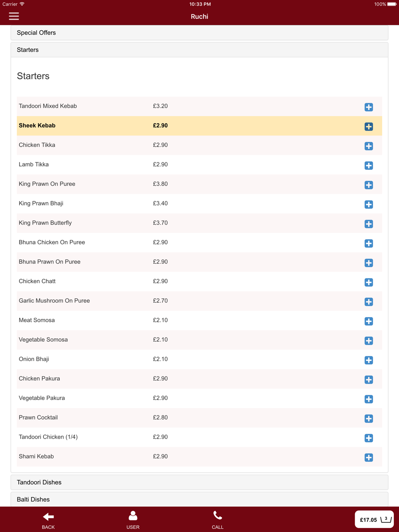The height and width of the screenshot is (532, 399).
Task: Click the Ruchi title in header
Action: pyautogui.click(x=199, y=16)
